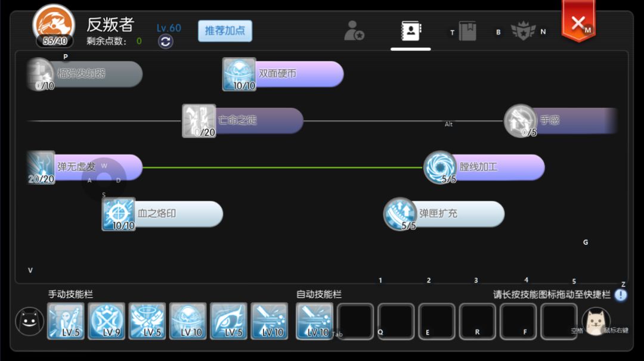
Task: Click the 推荐加点 button
Action: point(225,31)
